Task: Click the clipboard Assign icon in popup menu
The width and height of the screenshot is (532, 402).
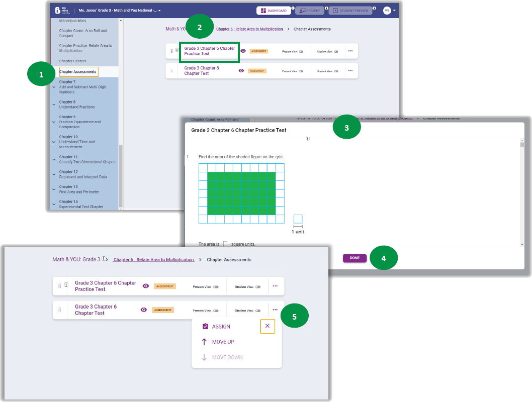Action: pyautogui.click(x=205, y=327)
